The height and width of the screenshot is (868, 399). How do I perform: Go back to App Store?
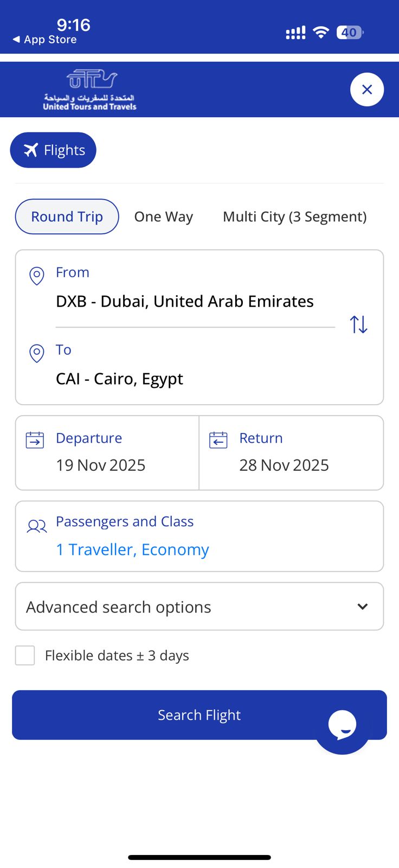45,40
